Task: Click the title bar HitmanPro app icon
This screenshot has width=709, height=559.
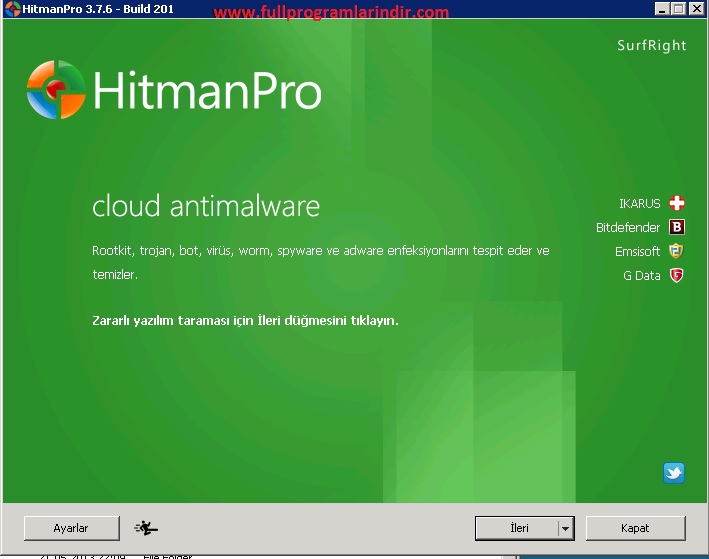Action: point(9,9)
